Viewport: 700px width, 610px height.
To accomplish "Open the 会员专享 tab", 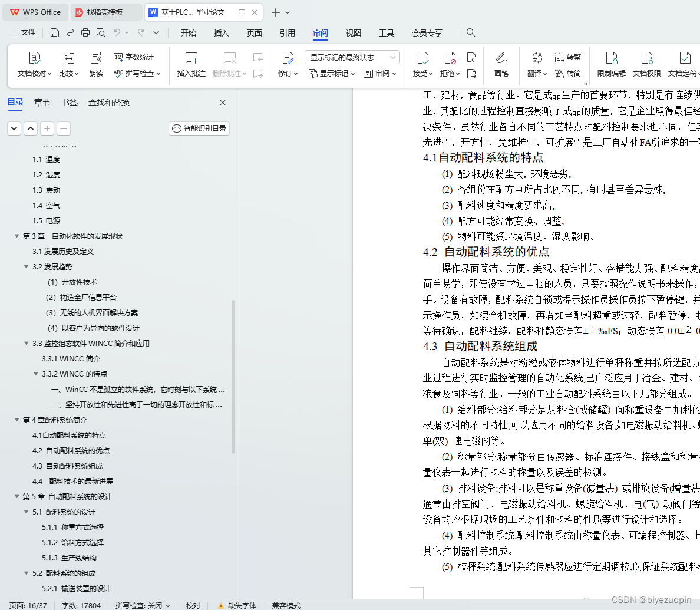I will point(427,33).
